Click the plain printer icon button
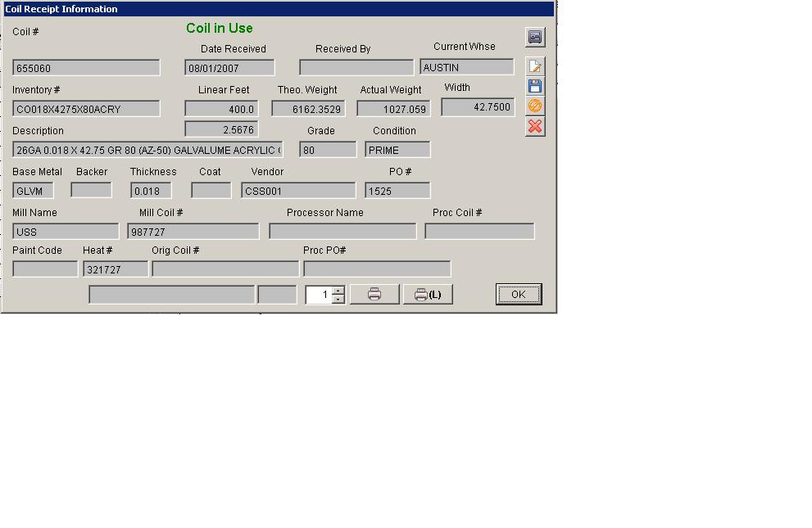 pyautogui.click(x=374, y=295)
